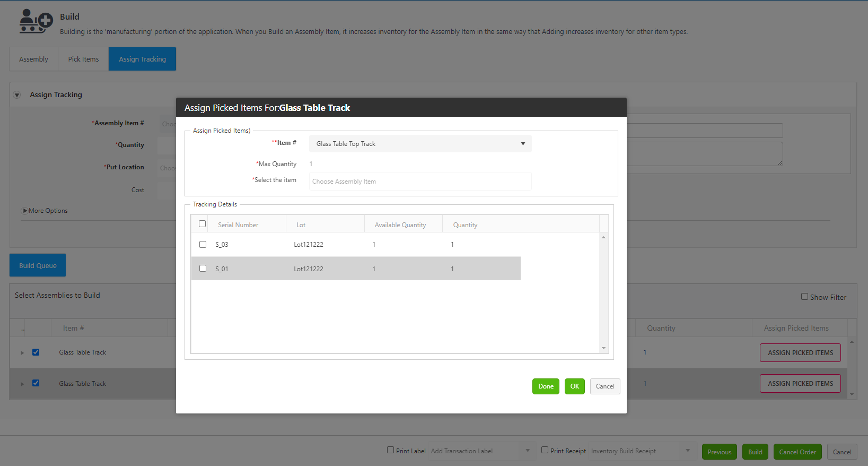Click OK in the assign dialog
868x466 pixels.
click(574, 386)
